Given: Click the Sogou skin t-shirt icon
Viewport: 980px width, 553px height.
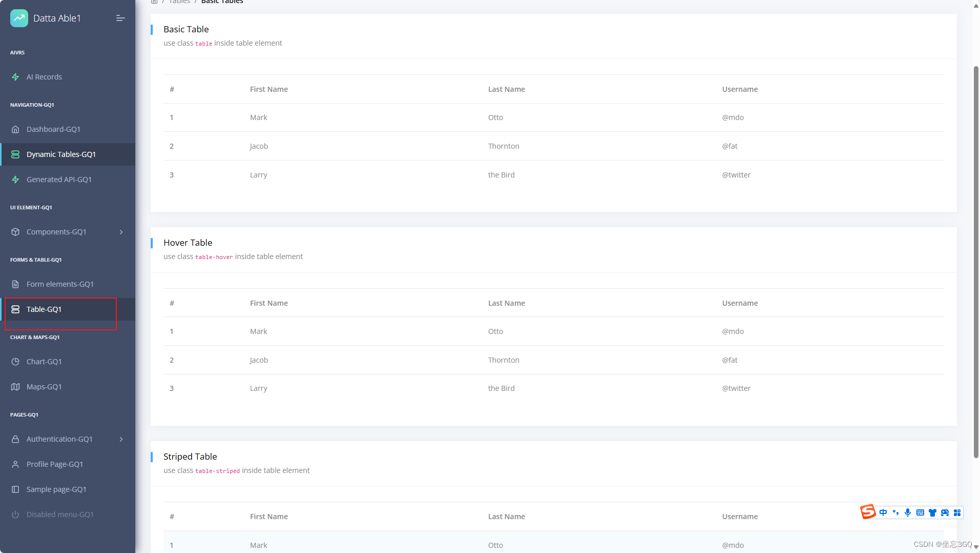Looking at the screenshot, I should [x=933, y=512].
